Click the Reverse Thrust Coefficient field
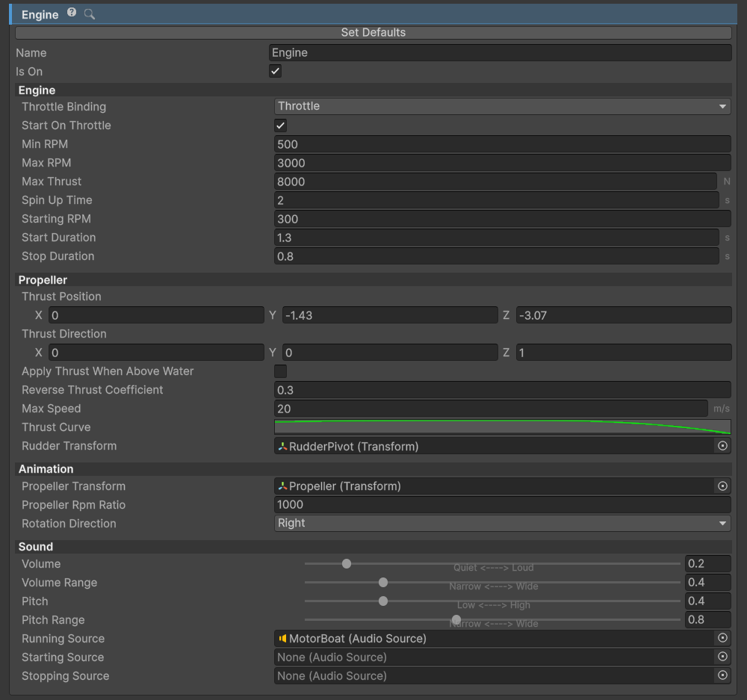The image size is (747, 700). click(503, 390)
